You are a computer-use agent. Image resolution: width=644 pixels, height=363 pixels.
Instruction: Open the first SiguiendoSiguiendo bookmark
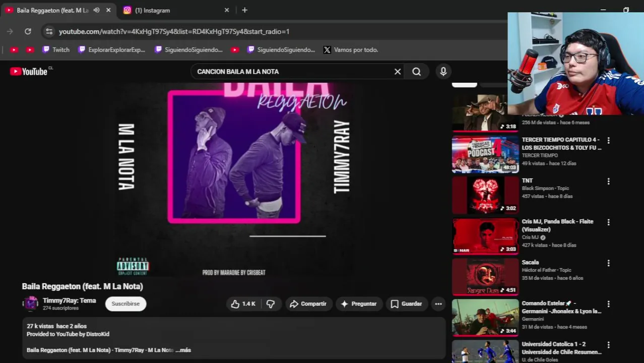click(x=188, y=50)
